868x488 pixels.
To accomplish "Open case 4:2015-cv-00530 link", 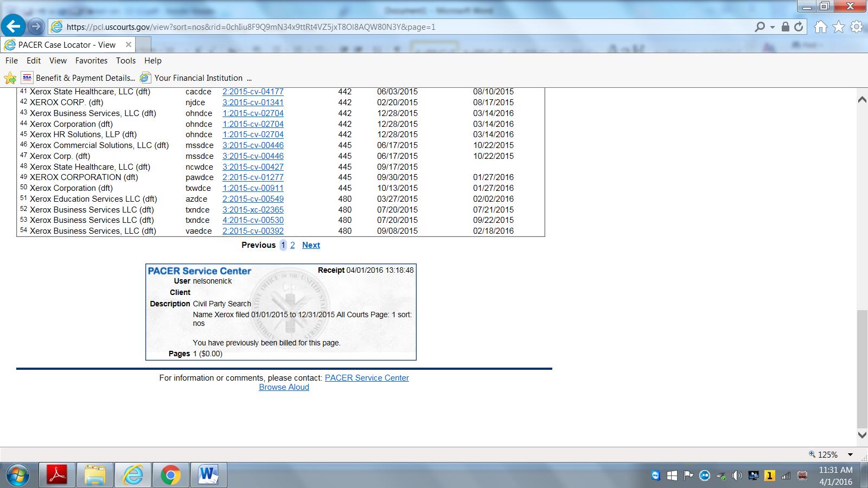I will pos(253,220).
